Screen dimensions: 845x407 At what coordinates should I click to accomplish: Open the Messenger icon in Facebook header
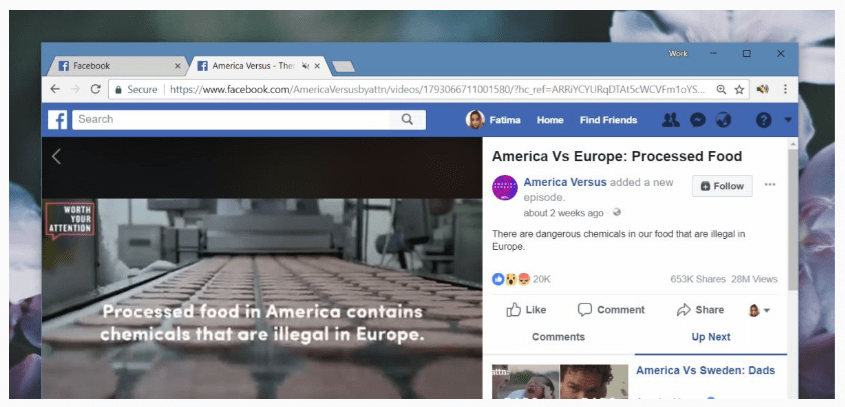click(x=697, y=120)
